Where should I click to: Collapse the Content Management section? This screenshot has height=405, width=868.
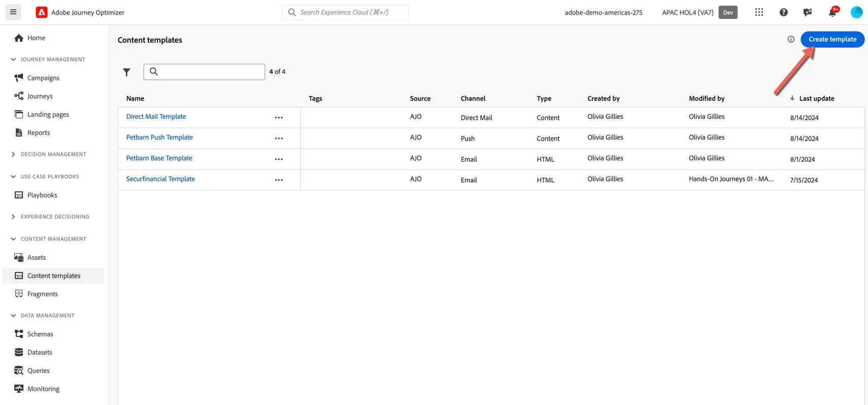[13, 239]
